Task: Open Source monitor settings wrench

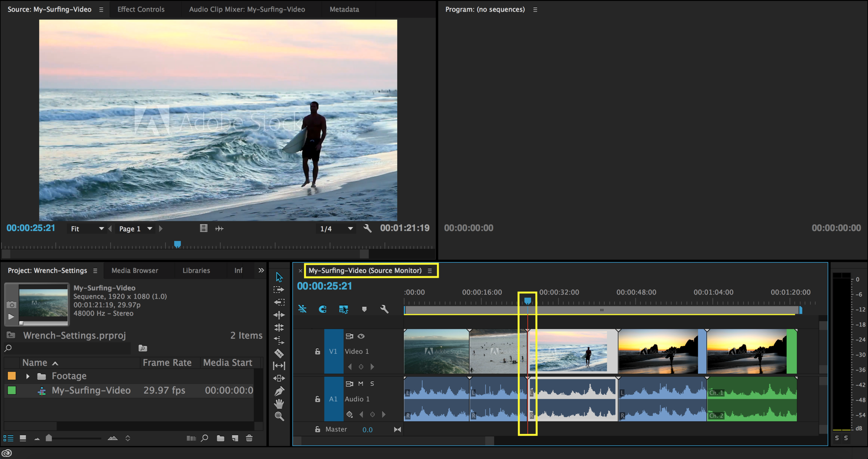Action: coord(367,228)
